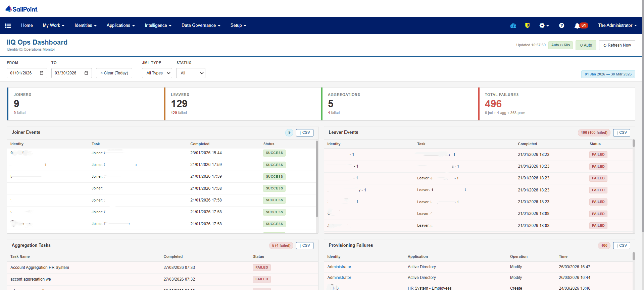Open the dashboard gauge icon in navbar
The width and height of the screenshot is (644, 290).
[513, 25]
